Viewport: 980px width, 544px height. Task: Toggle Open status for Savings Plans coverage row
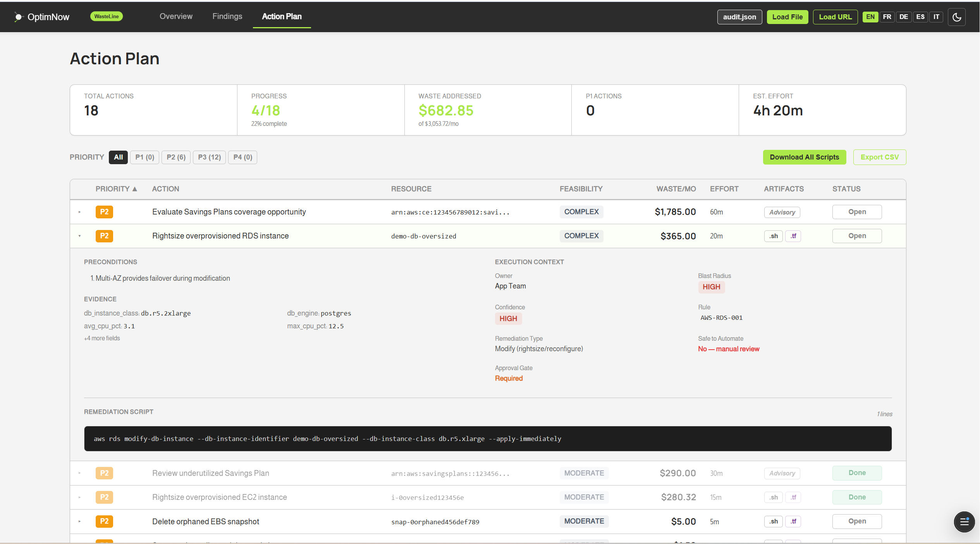856,212
